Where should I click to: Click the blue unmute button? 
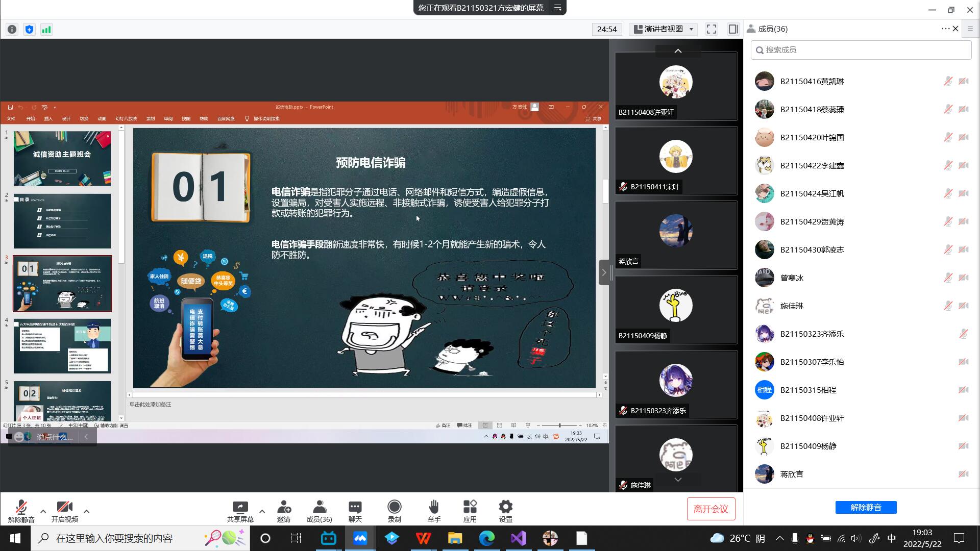click(866, 507)
